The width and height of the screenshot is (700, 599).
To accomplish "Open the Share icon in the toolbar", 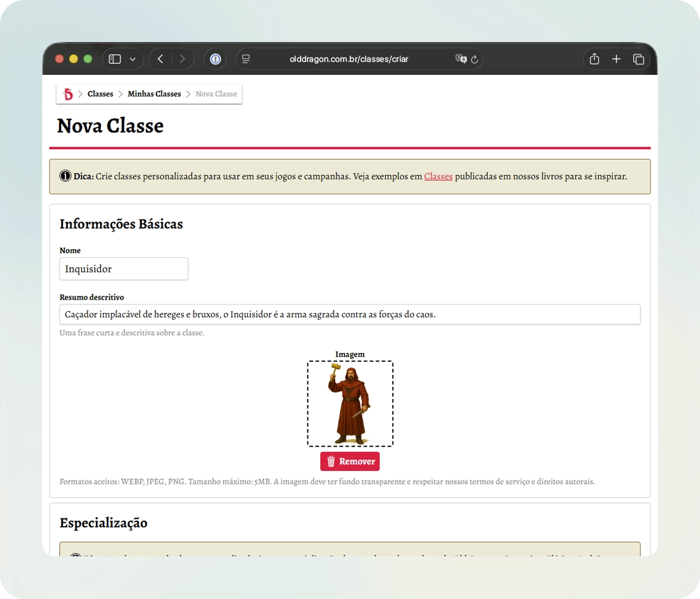I will pyautogui.click(x=594, y=59).
